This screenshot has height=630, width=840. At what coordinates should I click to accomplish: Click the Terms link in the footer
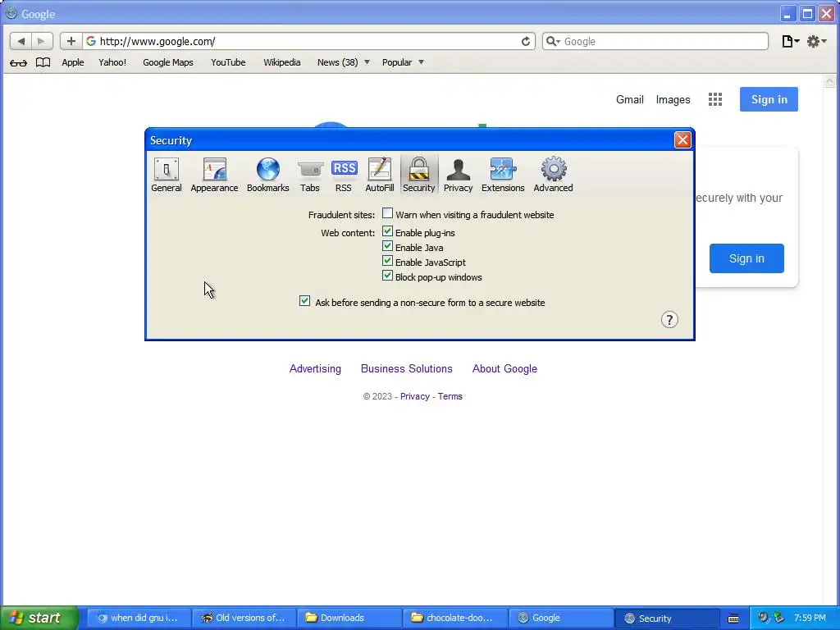(x=450, y=396)
